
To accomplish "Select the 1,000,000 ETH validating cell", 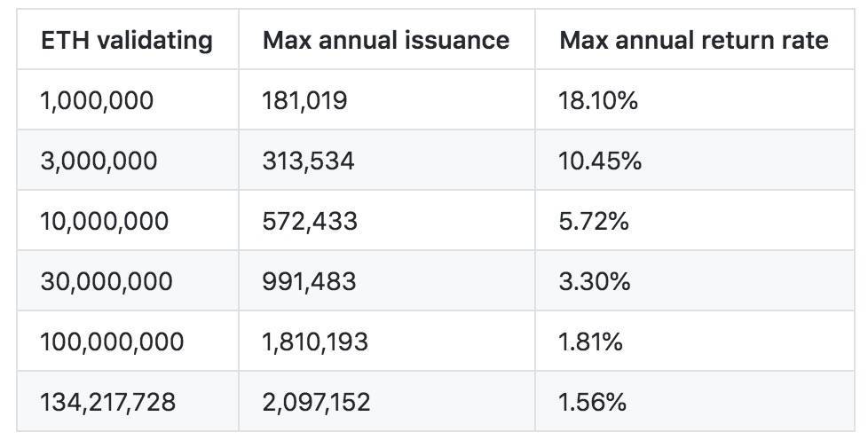I will point(97,100).
